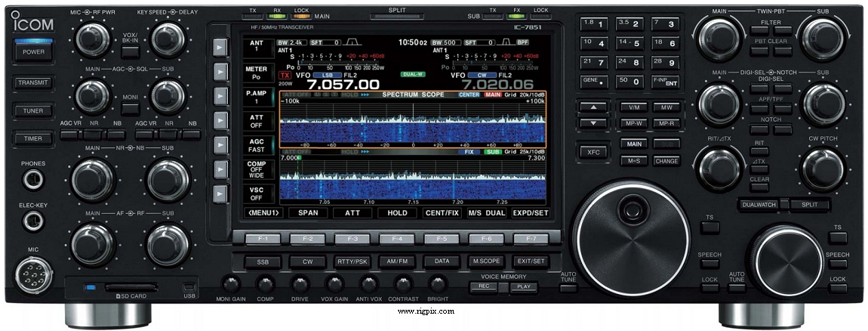Click the USB port on the front panel
The width and height of the screenshot is (868, 331).
189,287
